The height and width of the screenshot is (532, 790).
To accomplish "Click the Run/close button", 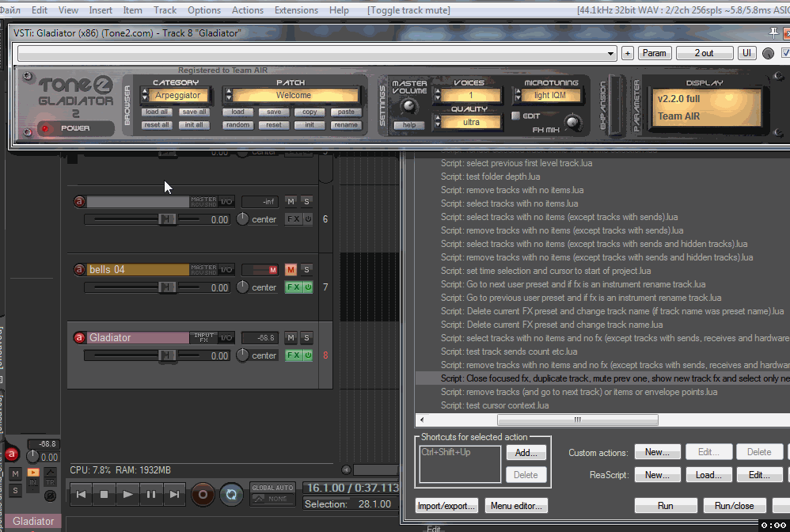I will 734,506.
